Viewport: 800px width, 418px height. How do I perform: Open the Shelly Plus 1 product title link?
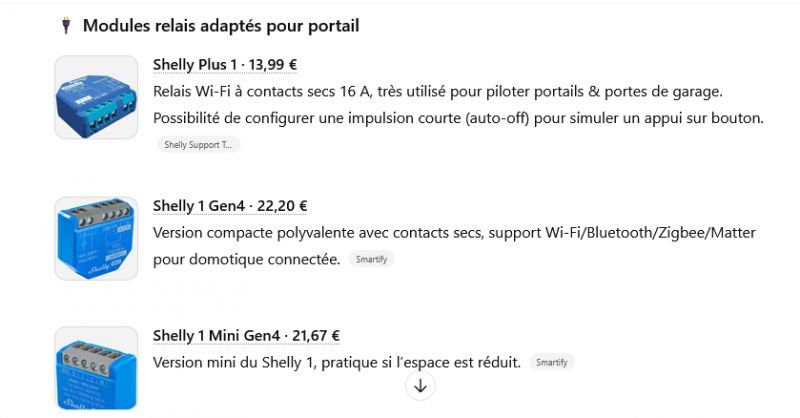(x=195, y=65)
